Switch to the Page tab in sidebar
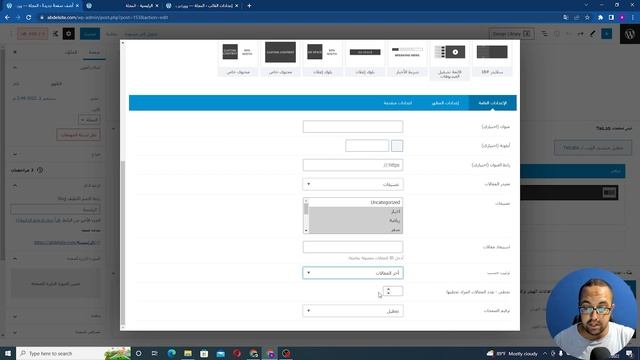This screenshot has height=360, width=640. point(94,52)
